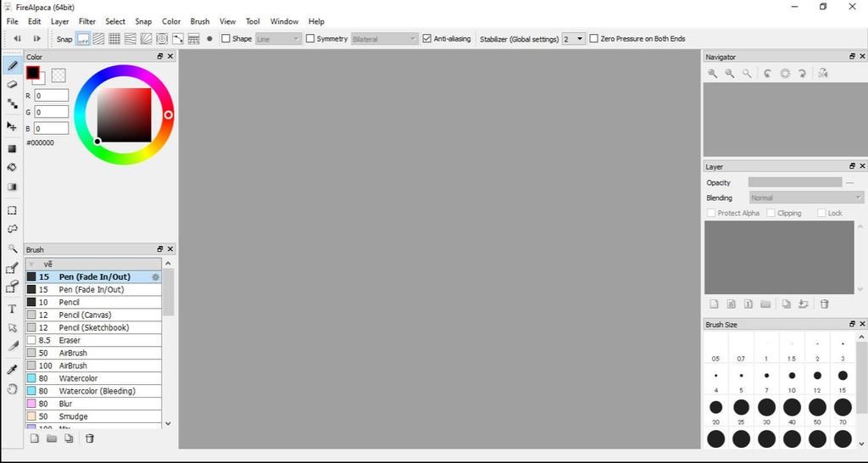Select the Gradient tool
This screenshot has width=868, height=463.
coord(12,187)
